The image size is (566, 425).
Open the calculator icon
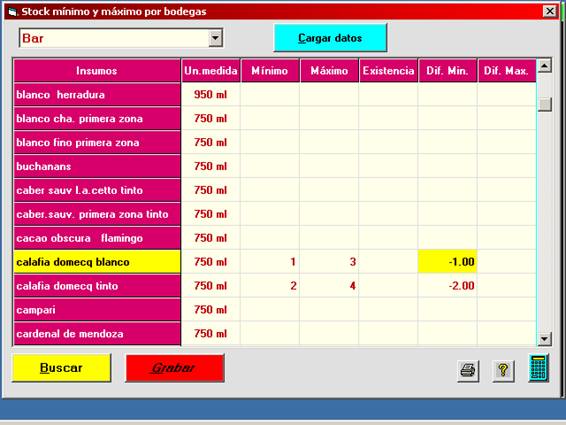pos(539,368)
